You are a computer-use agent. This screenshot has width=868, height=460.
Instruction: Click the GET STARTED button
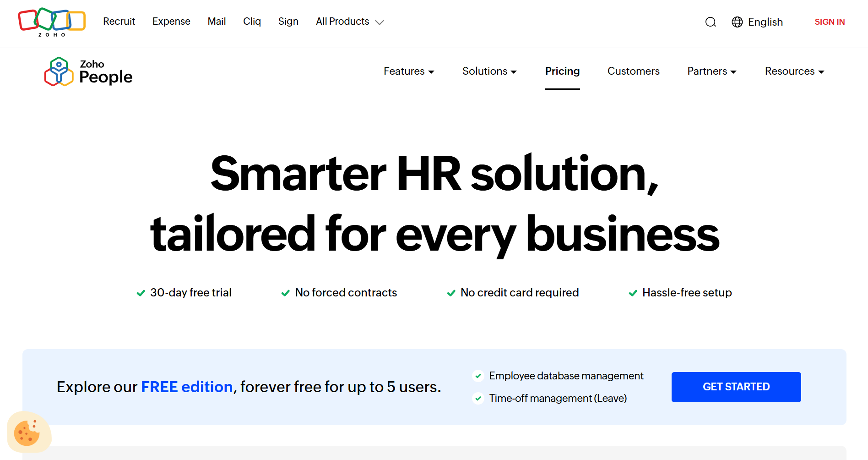coord(736,387)
